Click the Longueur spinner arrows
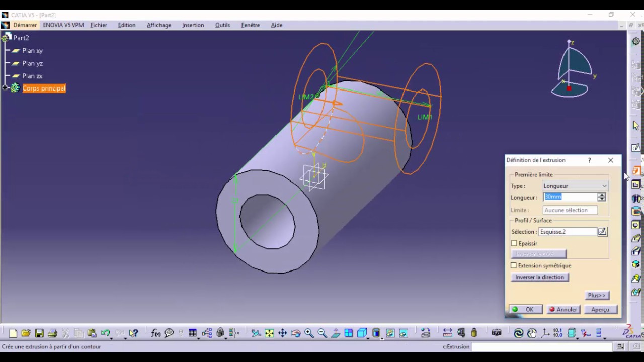 pos(602,197)
